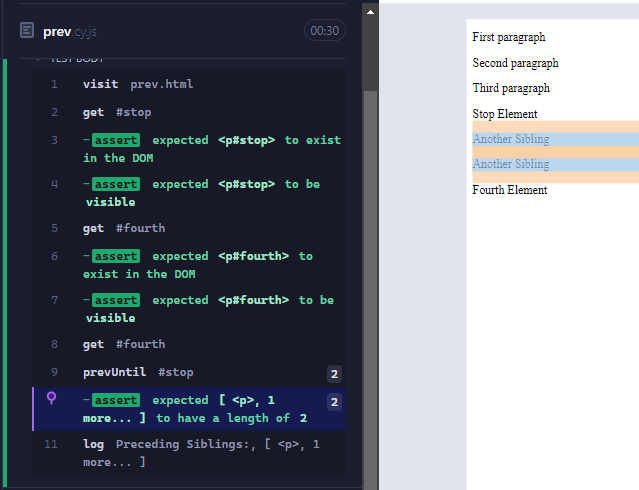
Task: Click the Stop Element text in preview
Action: [x=505, y=114]
